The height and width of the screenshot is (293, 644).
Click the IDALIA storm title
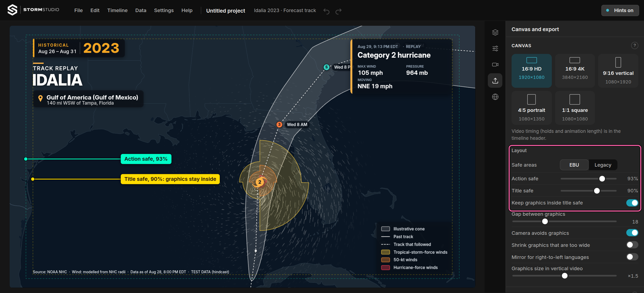(57, 80)
